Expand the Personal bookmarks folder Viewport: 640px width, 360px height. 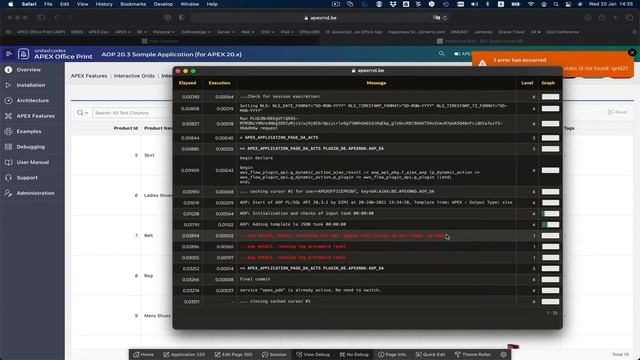(164, 32)
